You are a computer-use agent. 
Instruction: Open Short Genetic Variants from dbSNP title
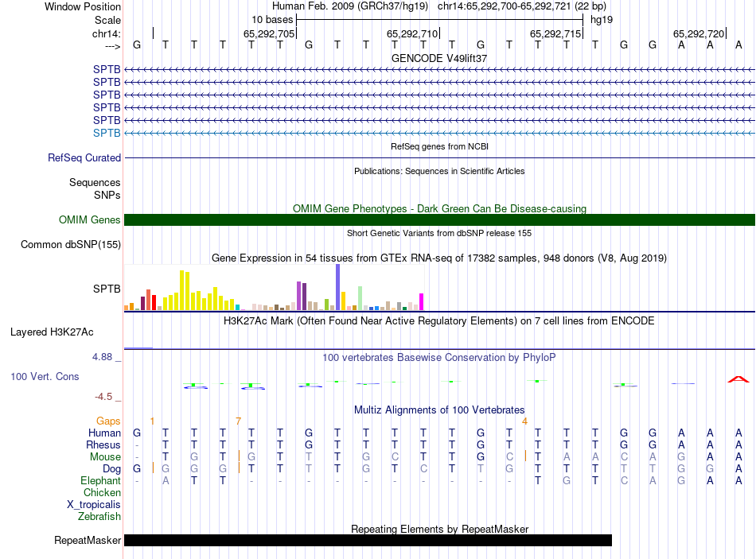coord(439,233)
